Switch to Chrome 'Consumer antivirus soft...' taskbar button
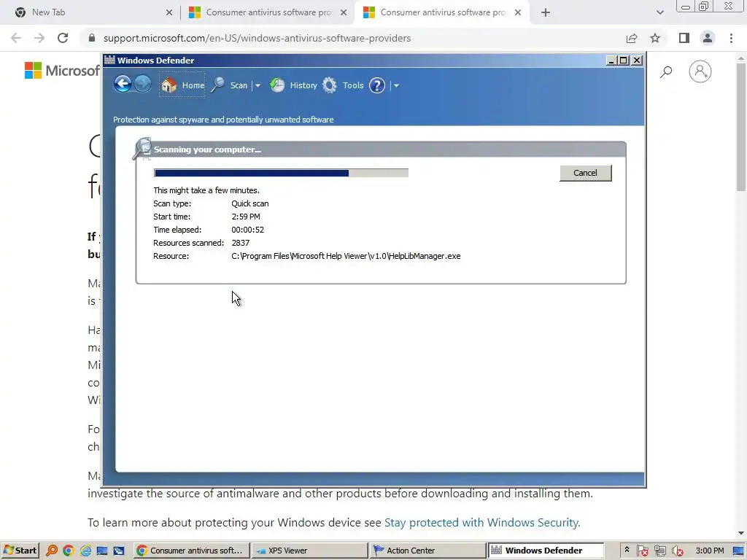Screen dimensions: 747x560 coord(190,551)
